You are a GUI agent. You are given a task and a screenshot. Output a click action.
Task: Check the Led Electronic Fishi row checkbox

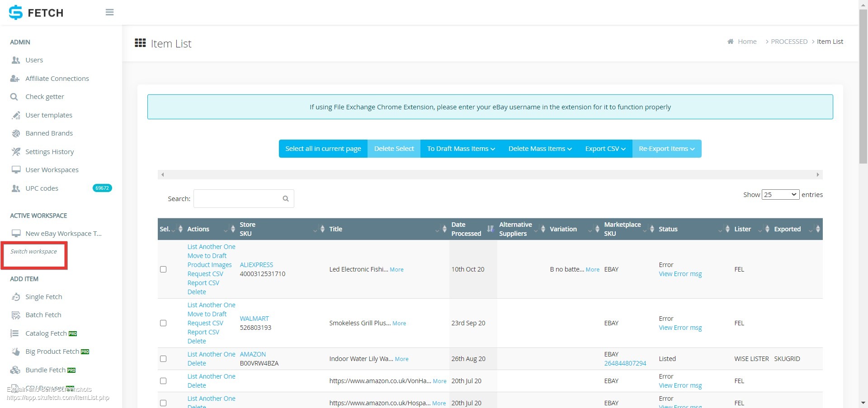coord(163,269)
